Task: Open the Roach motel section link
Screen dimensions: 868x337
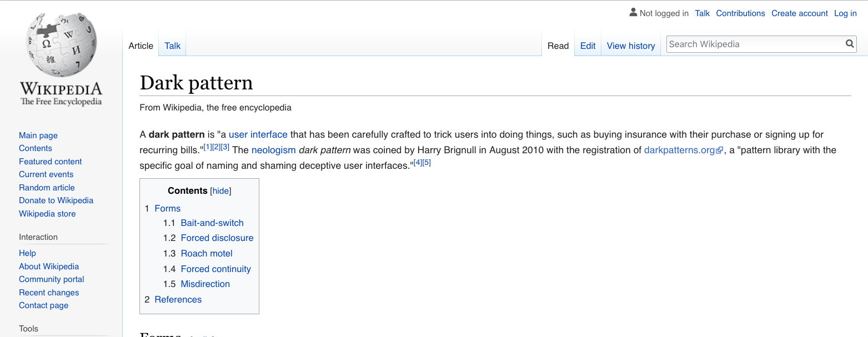Action: click(x=207, y=253)
